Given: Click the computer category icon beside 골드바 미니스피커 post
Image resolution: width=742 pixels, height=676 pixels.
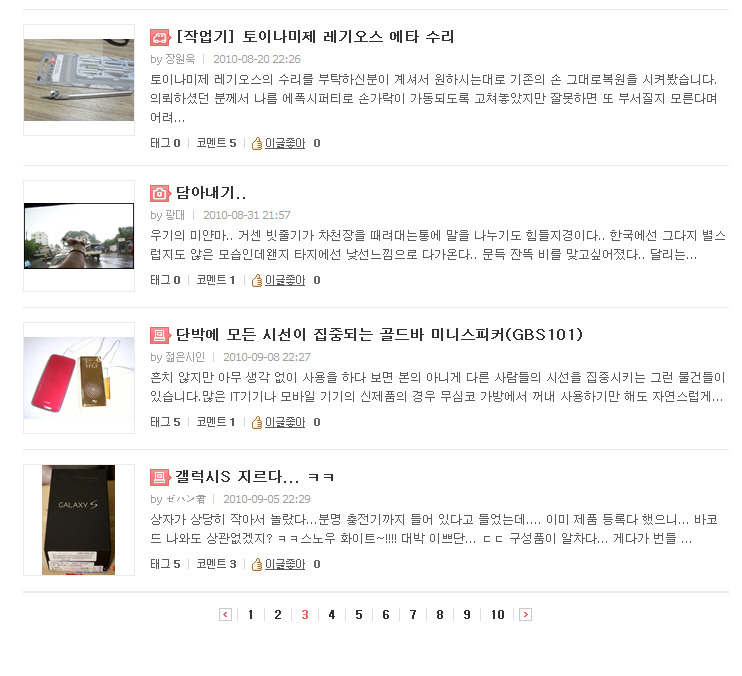Looking at the screenshot, I should coord(160,335).
